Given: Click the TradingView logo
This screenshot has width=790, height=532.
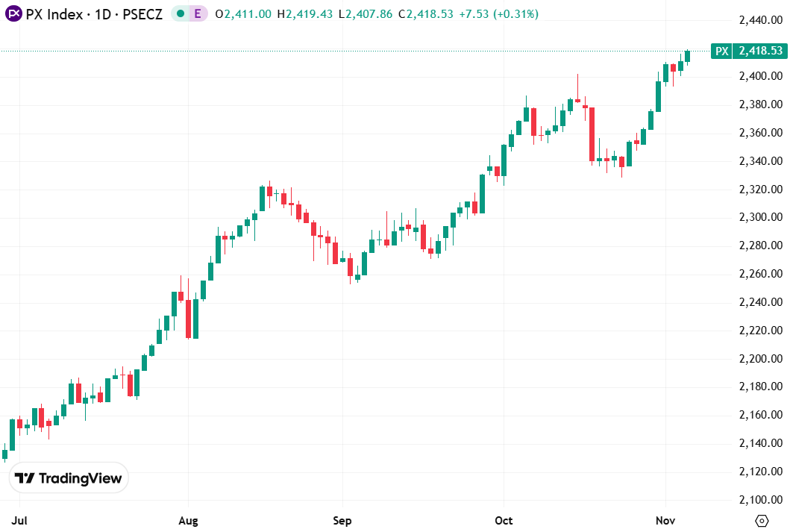Looking at the screenshot, I should (69, 478).
